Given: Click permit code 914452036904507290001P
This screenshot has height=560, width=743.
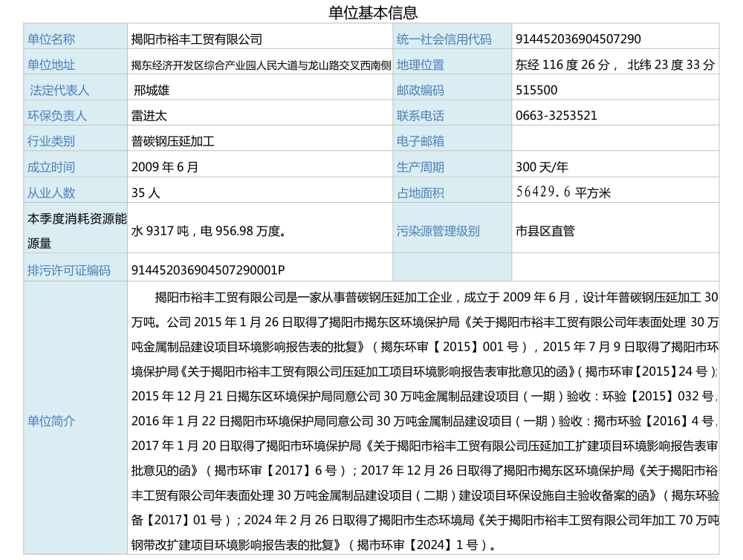Looking at the screenshot, I should point(208,270).
